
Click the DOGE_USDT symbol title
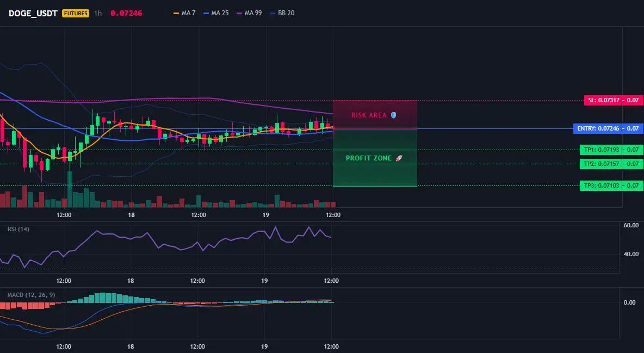point(33,13)
